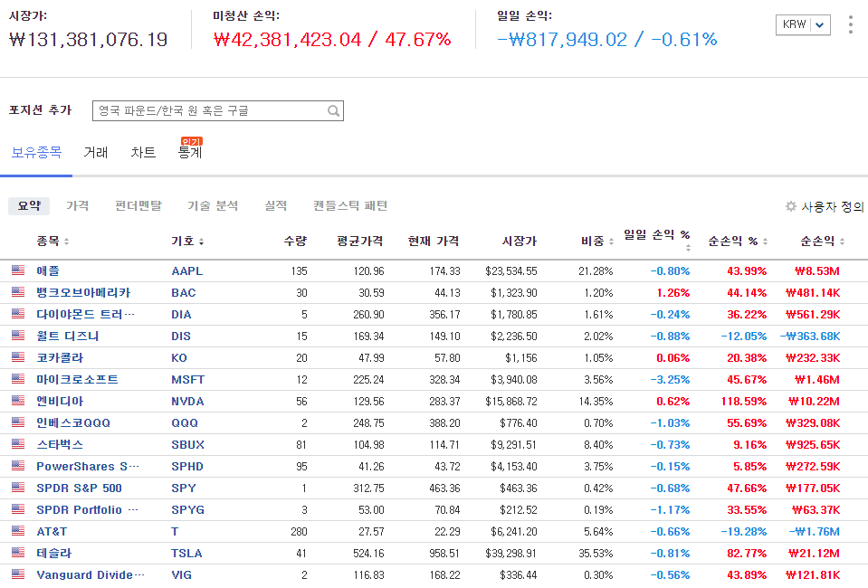Open the 애플 stock link

[x=48, y=271]
